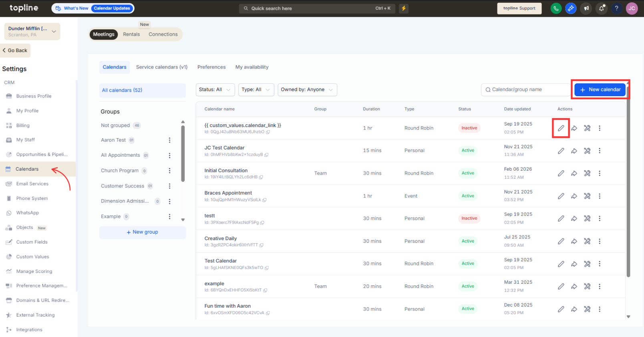Open the Service calendars (v1) tab
The image size is (644, 337).
162,67
